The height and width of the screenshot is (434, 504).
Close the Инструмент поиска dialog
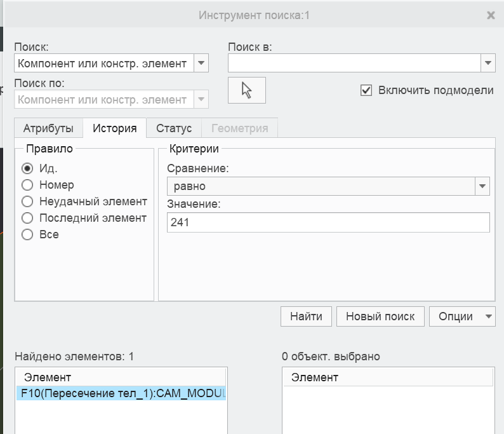click(491, 15)
